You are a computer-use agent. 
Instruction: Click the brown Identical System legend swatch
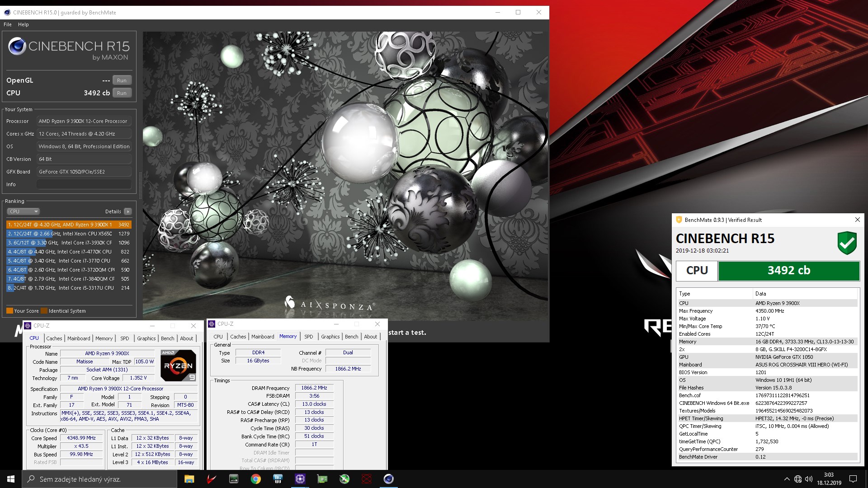pos(44,311)
